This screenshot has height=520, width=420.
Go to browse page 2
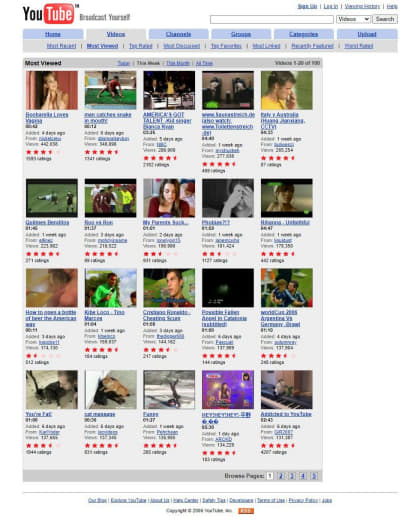(281, 476)
